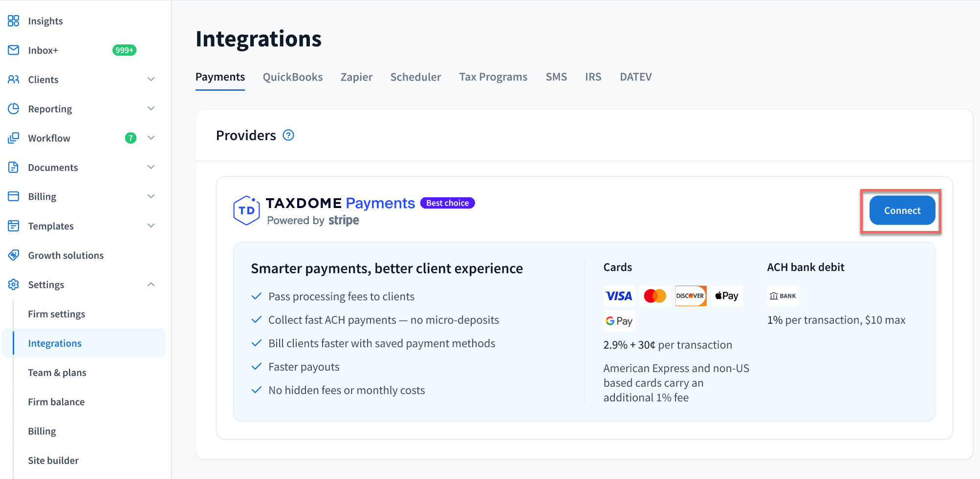Image resolution: width=980 pixels, height=479 pixels.
Task: Open Inbox+ envelope icon
Action: (13, 50)
